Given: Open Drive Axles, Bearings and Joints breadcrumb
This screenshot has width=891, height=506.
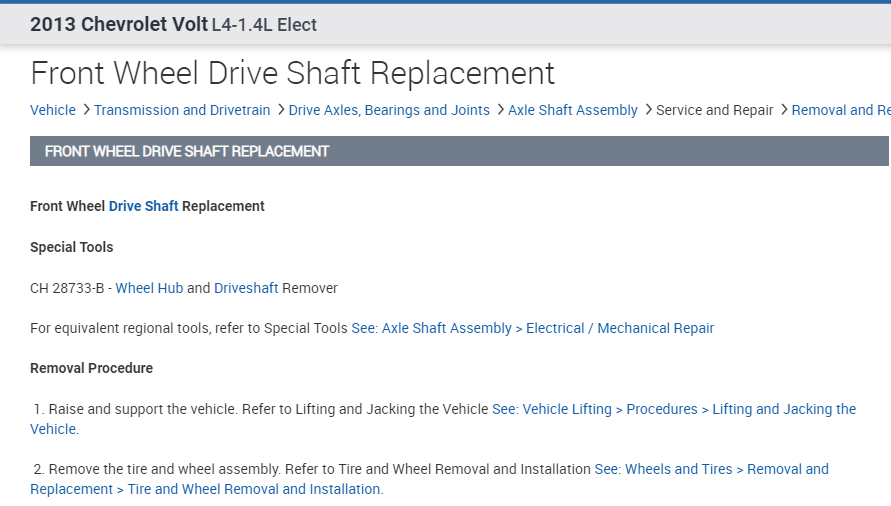Looking at the screenshot, I should 389,110.
